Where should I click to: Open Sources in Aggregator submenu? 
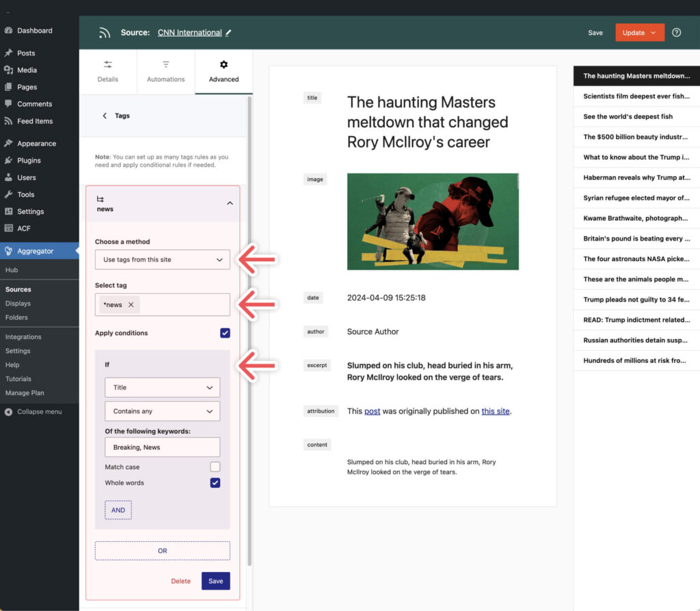tap(18, 289)
